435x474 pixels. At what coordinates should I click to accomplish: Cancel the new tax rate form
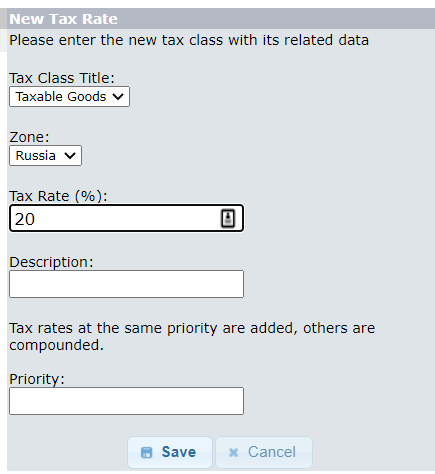(x=264, y=452)
